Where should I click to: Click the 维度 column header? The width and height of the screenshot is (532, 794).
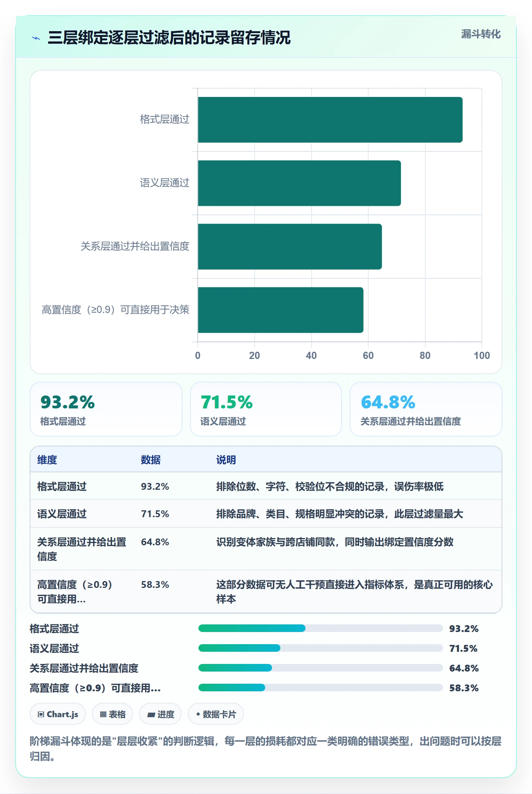point(47,460)
